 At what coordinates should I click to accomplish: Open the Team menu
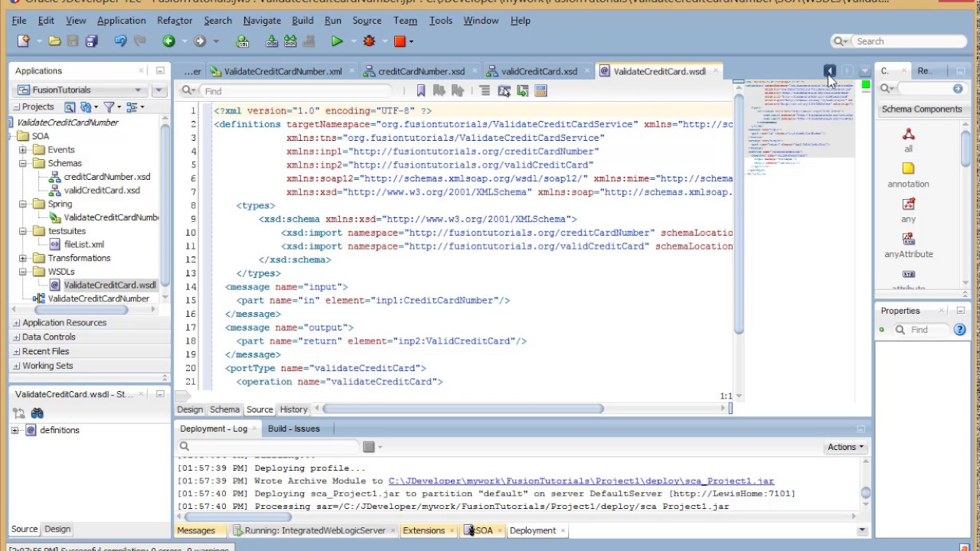pos(405,21)
